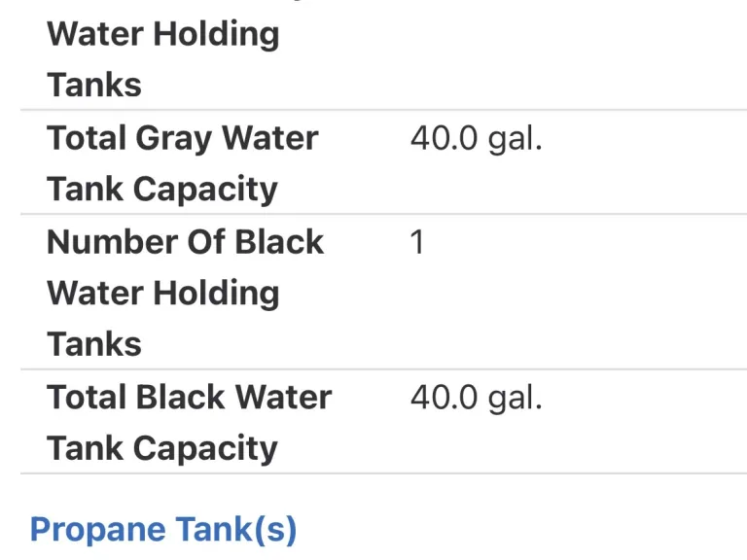Click the word Capacity in the gray water label
Screen dimensions: 747x560
pyautogui.click(x=205, y=191)
